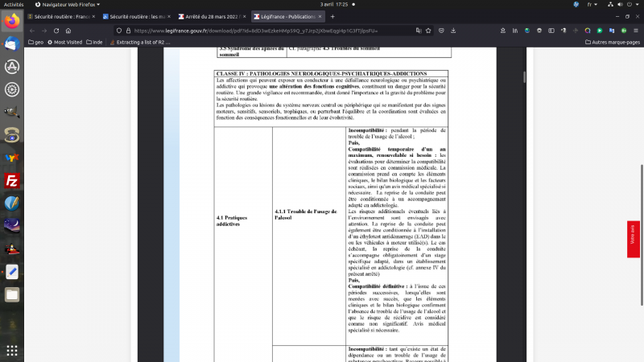The image size is (644, 362).
Task: Open the 'geo' bookmarks folder
Action: (35, 43)
